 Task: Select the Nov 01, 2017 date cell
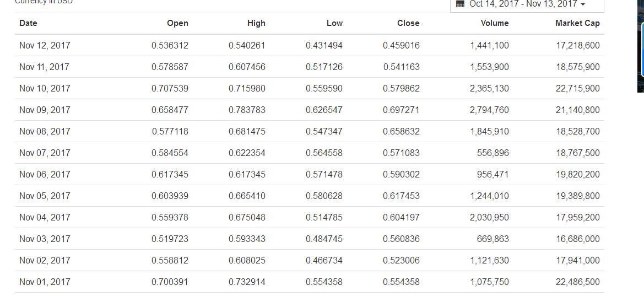coord(45,282)
